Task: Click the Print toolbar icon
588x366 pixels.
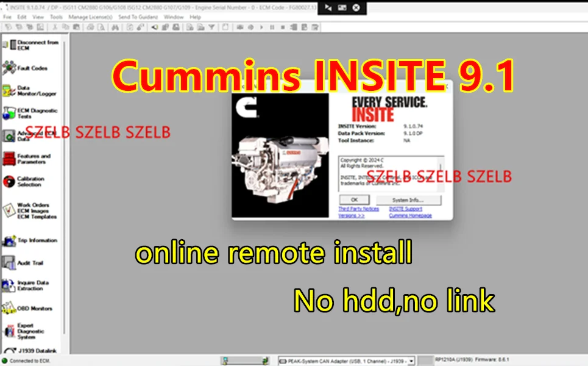Action: tap(90, 27)
